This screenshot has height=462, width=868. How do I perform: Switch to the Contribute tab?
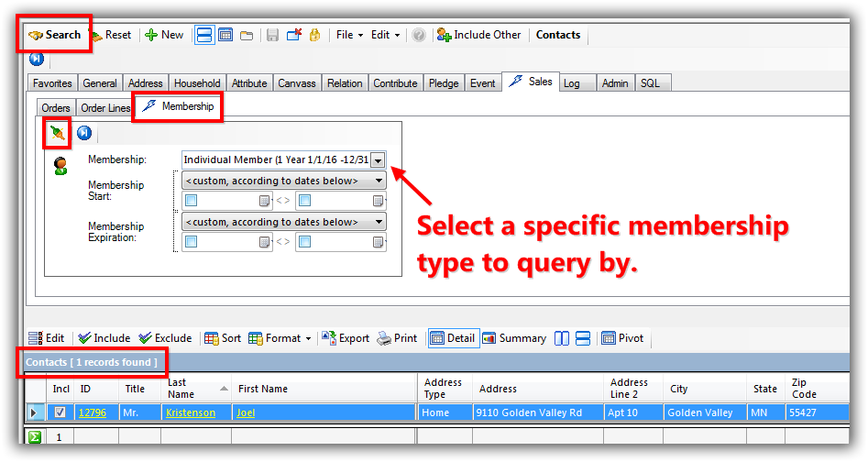pyautogui.click(x=395, y=83)
